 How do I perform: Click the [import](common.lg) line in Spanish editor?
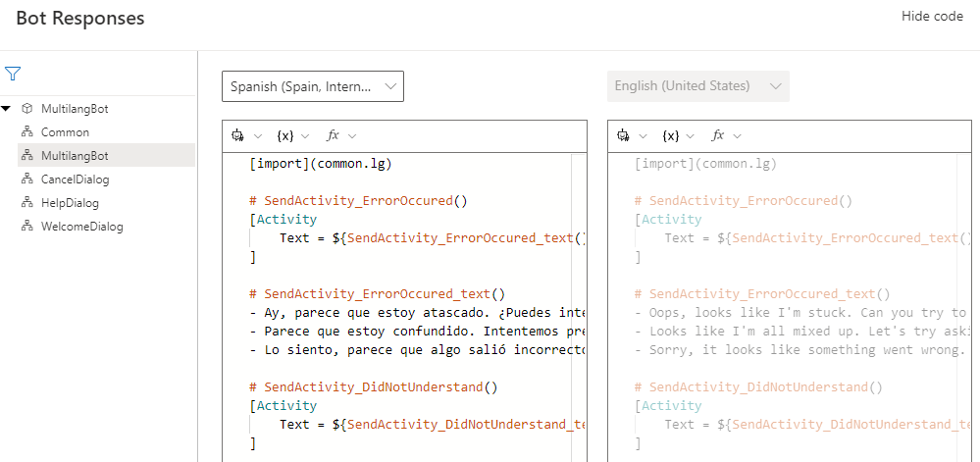click(320, 165)
